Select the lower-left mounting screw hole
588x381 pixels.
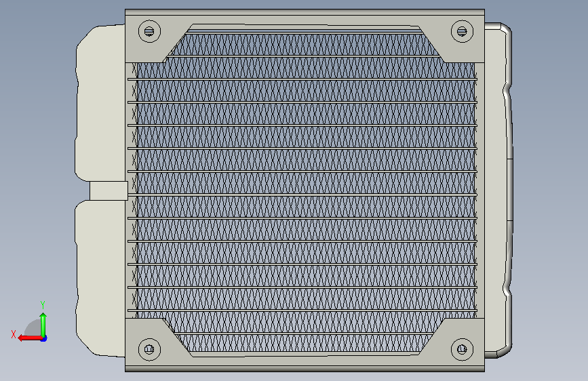[x=149, y=349]
